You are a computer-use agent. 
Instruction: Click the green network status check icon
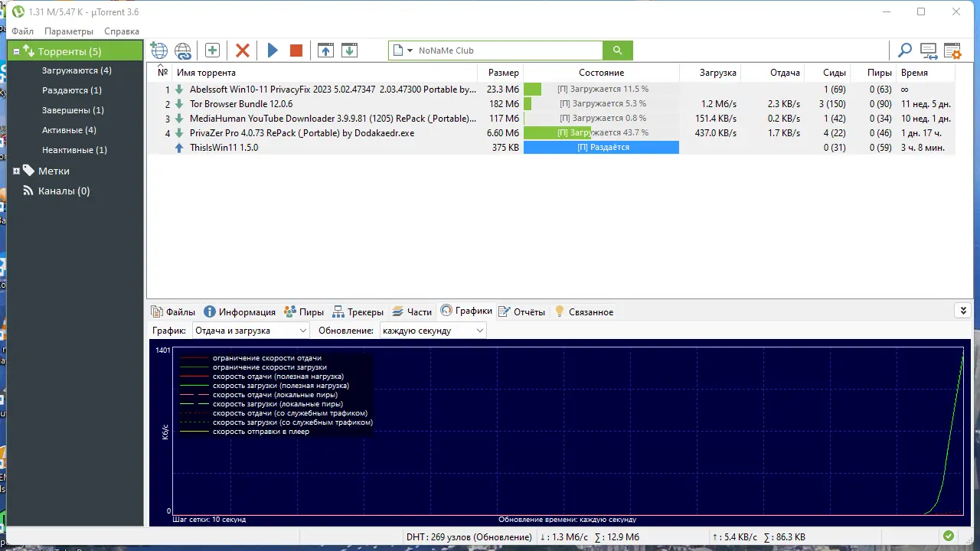949,536
